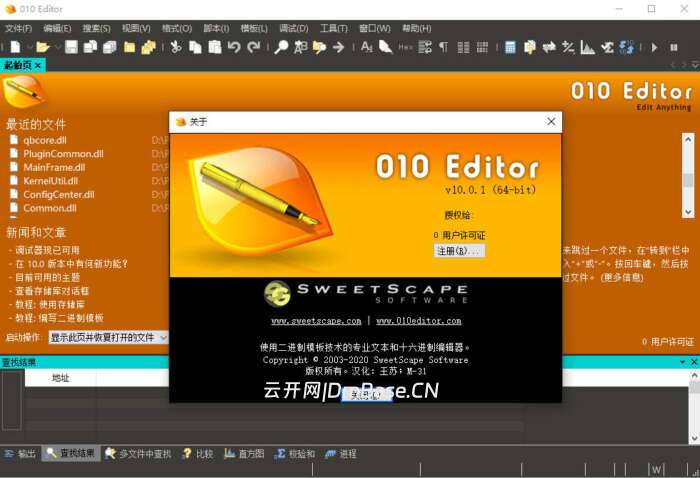Open recent file ConfigCenter.dll
700x478 pixels.
(x=58, y=195)
